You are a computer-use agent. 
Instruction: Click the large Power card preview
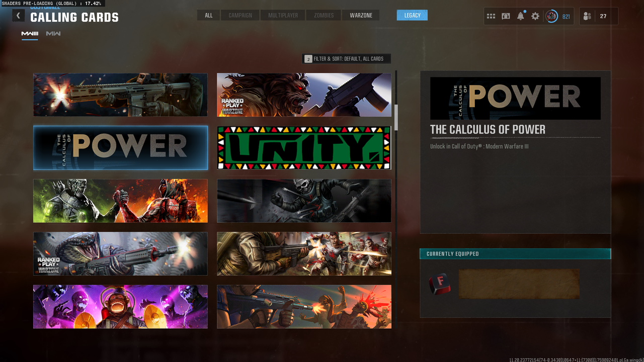click(x=515, y=98)
